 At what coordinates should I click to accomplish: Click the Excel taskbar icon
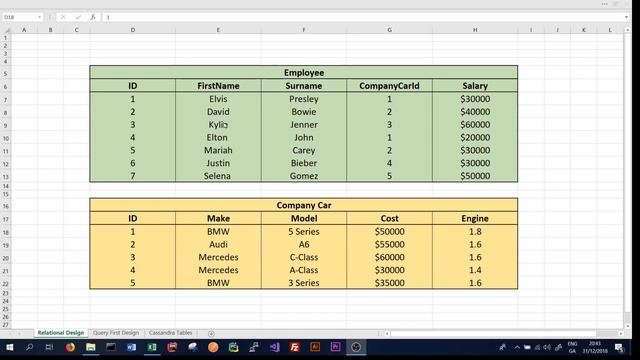[152, 347]
